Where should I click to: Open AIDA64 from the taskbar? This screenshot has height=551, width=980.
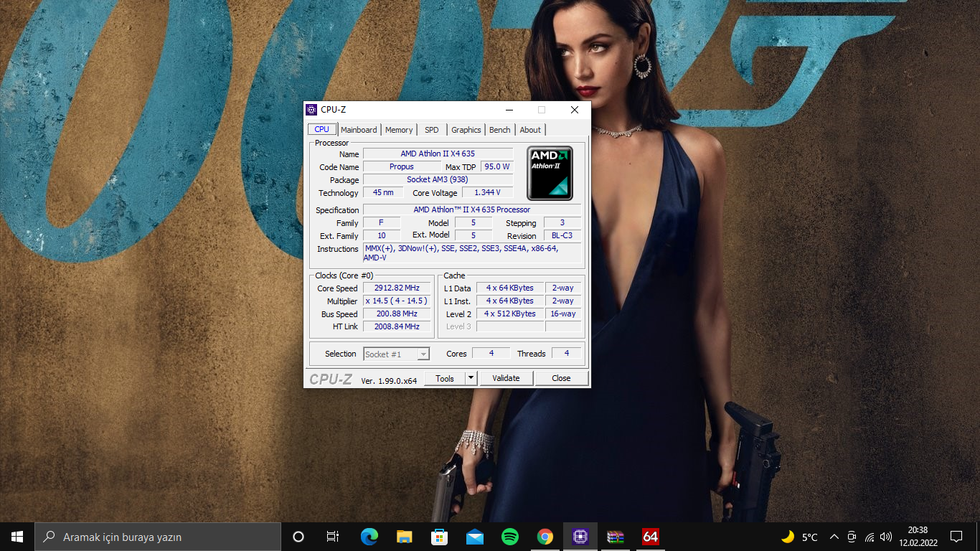[x=650, y=537]
